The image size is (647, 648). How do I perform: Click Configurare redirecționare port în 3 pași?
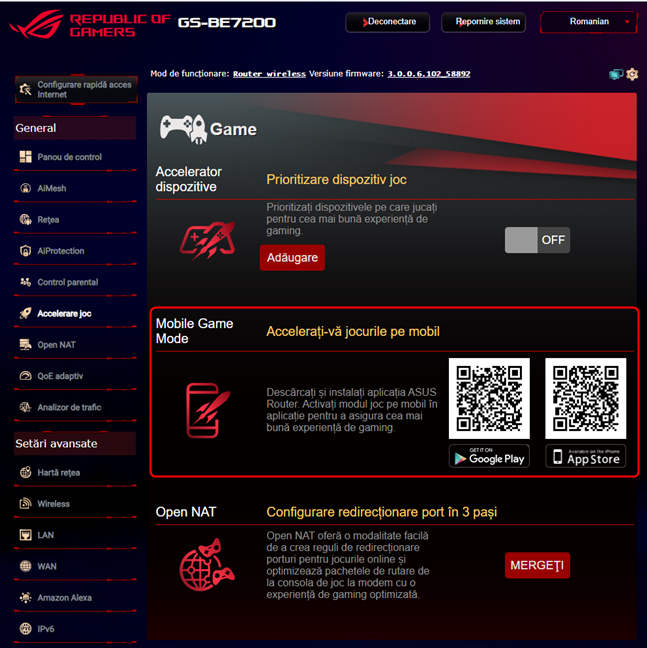(x=381, y=512)
